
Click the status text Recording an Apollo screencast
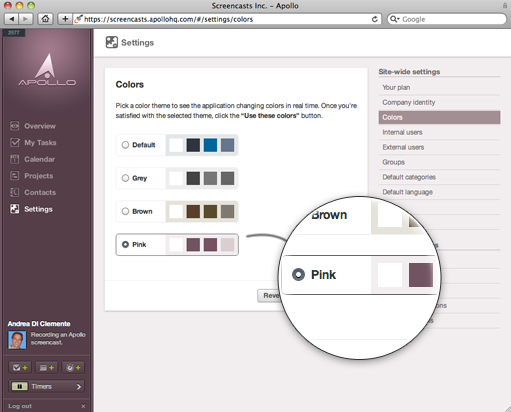point(58,338)
